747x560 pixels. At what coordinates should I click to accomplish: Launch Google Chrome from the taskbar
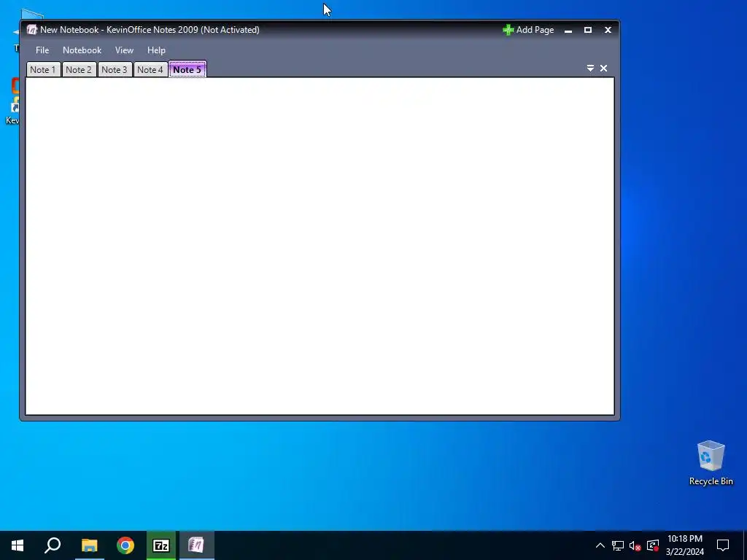[x=125, y=545]
